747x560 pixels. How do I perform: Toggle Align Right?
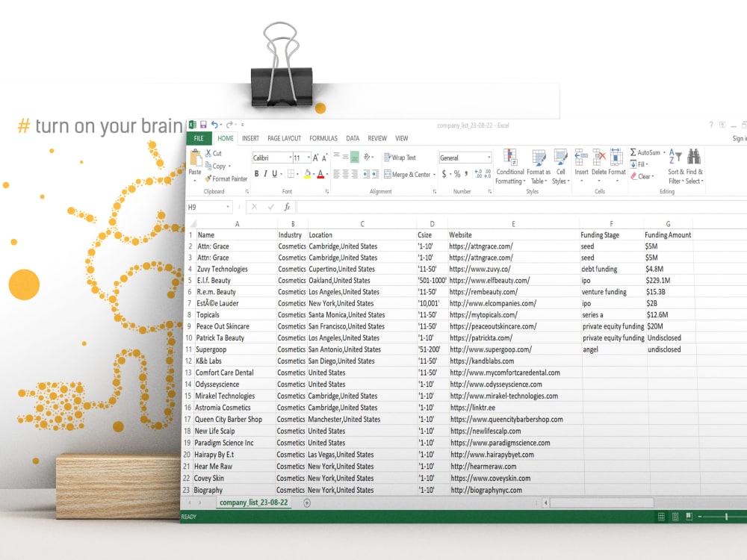(x=354, y=174)
